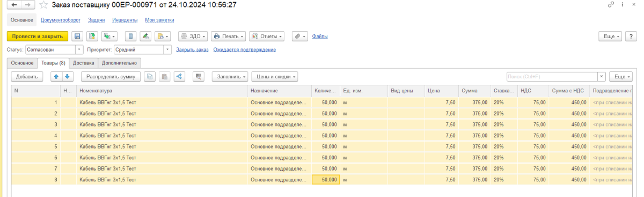The width and height of the screenshot is (644, 197).
Task: Click the split row icon in table toolbar
Action: pos(180,77)
